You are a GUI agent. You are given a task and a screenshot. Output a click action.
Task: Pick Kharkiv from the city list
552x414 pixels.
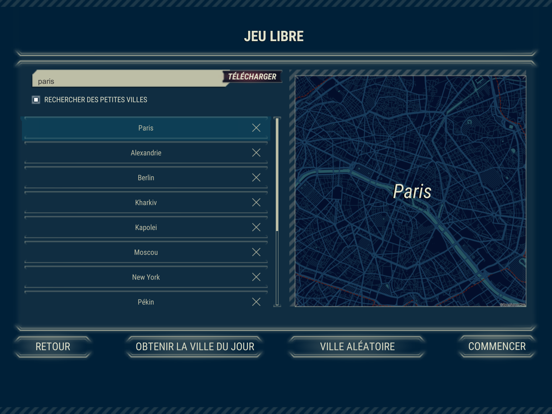pyautogui.click(x=146, y=202)
